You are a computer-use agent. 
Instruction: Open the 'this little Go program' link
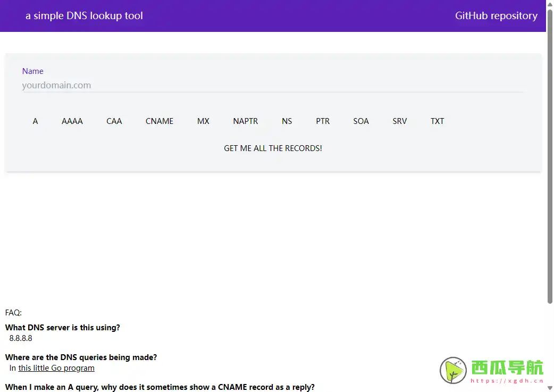coord(56,368)
